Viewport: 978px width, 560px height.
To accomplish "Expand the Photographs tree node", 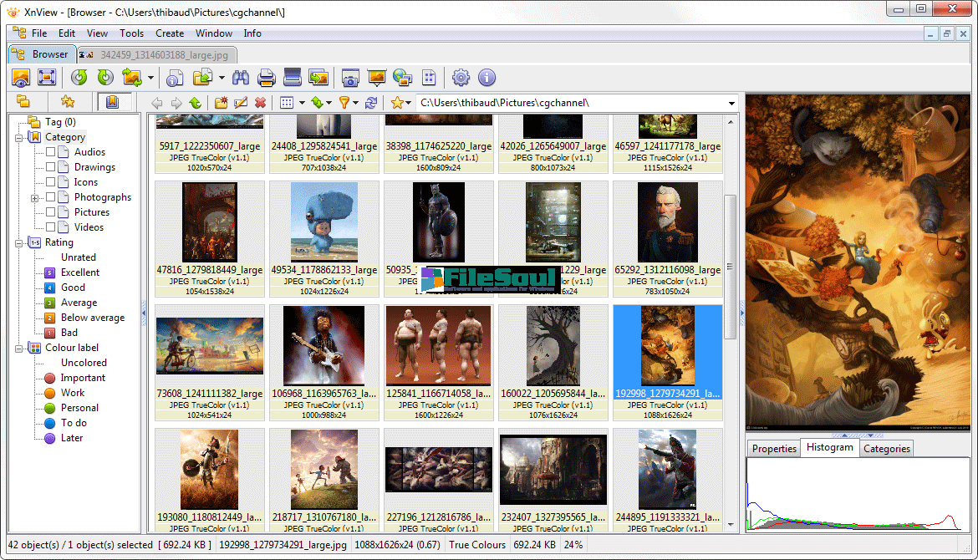I will pos(35,198).
